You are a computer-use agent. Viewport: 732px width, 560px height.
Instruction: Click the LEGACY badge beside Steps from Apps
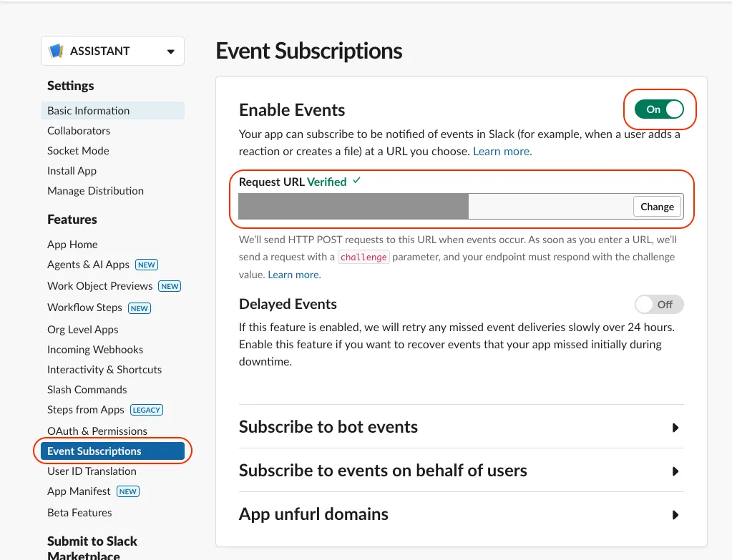point(147,410)
